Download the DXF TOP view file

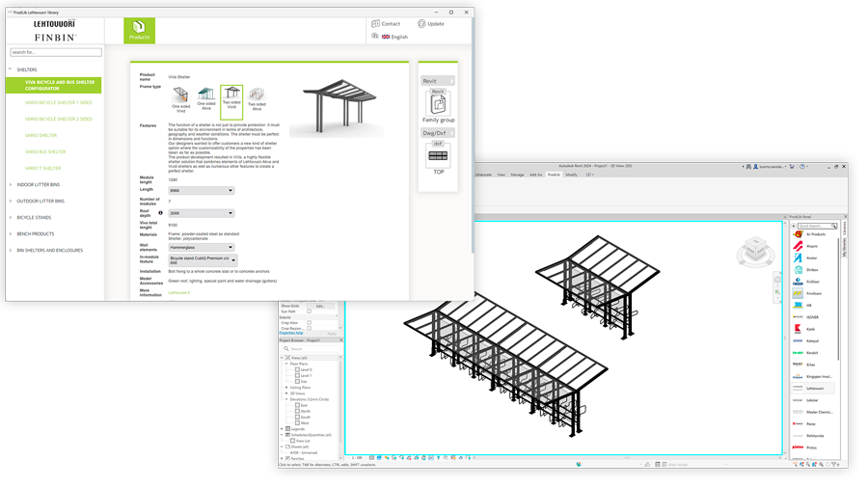click(438, 157)
